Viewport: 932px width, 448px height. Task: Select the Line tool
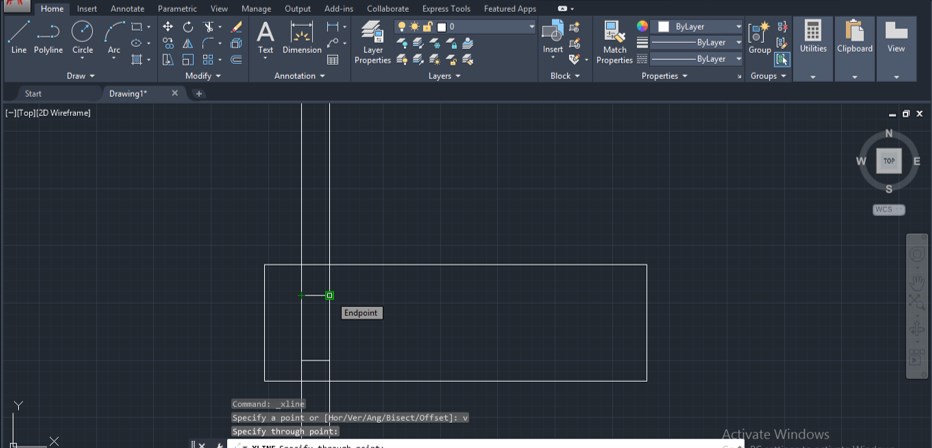(x=18, y=37)
